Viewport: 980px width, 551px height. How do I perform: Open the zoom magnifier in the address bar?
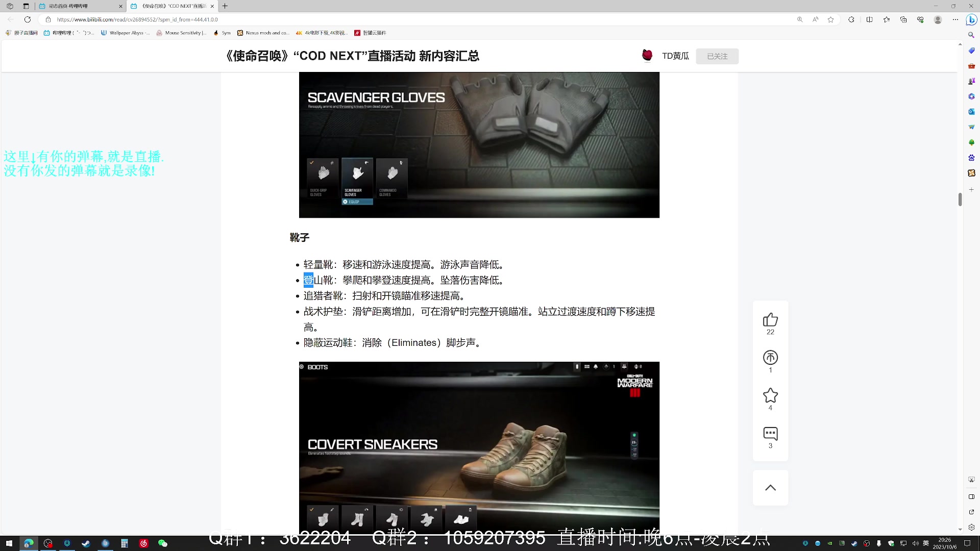800,19
